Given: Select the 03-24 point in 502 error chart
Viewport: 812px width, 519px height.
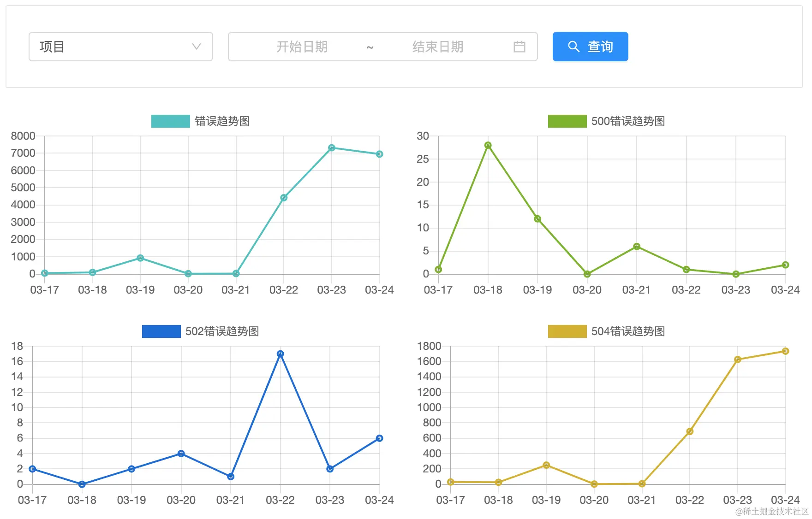Looking at the screenshot, I should click(379, 438).
